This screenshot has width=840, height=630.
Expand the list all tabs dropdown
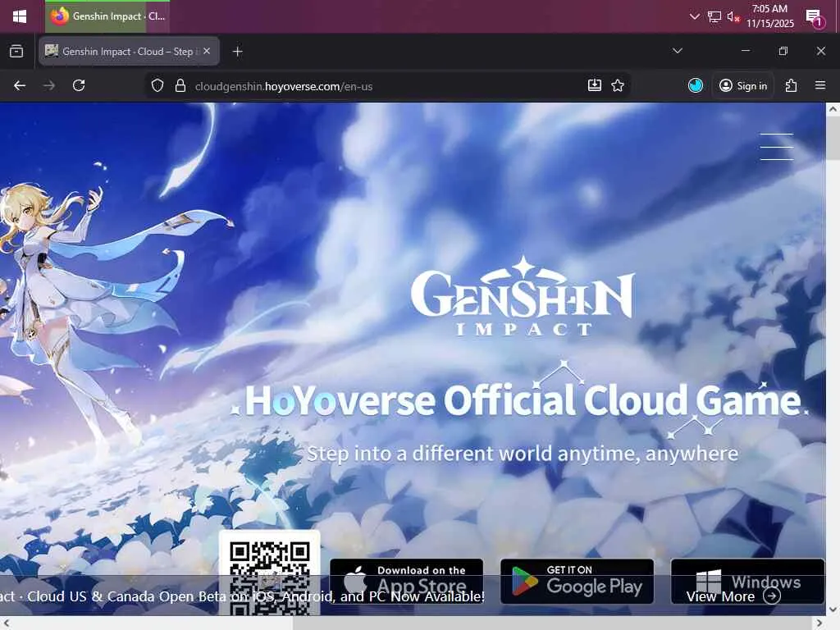[x=677, y=51]
